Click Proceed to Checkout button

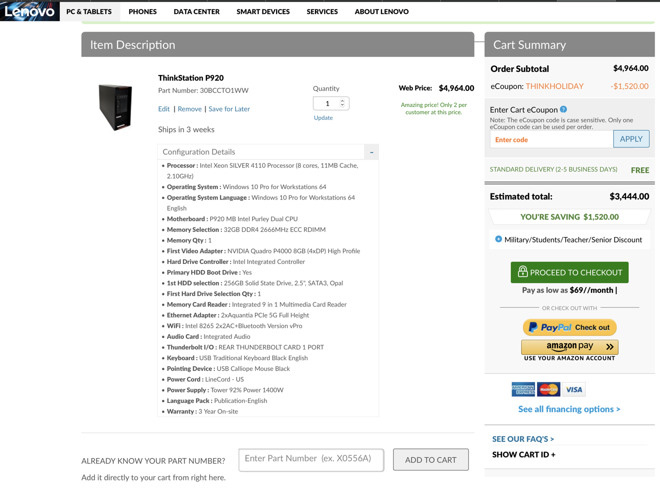(x=570, y=272)
